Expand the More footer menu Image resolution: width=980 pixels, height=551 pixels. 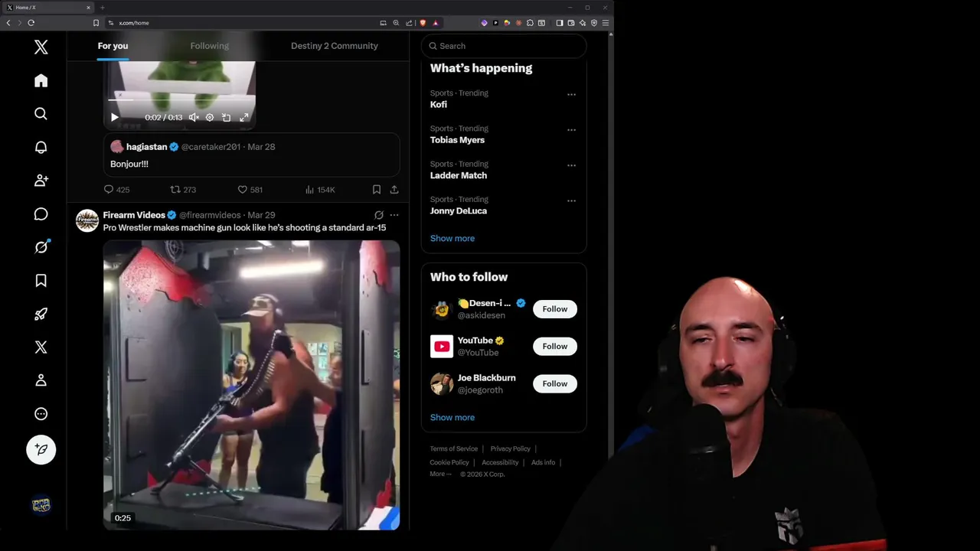pos(440,474)
